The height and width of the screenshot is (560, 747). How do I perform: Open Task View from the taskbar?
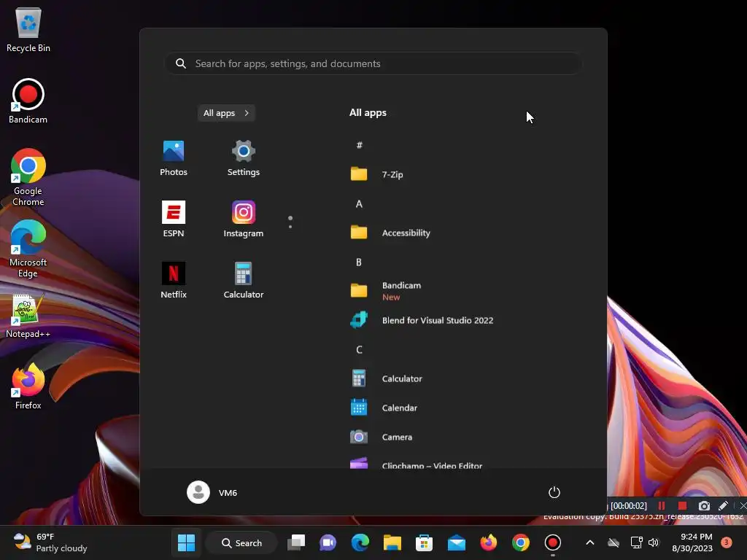point(296,542)
